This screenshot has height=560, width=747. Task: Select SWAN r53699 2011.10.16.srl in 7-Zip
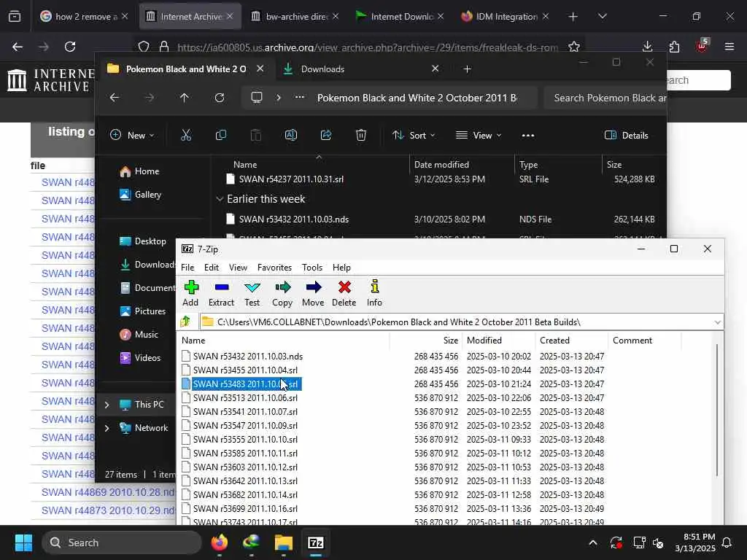245,508
